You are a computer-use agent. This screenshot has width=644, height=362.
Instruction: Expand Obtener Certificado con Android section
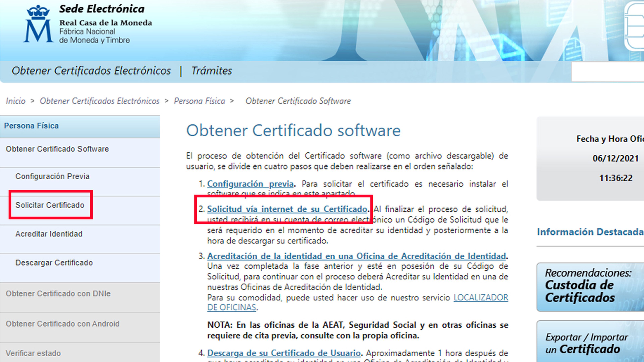tap(63, 324)
